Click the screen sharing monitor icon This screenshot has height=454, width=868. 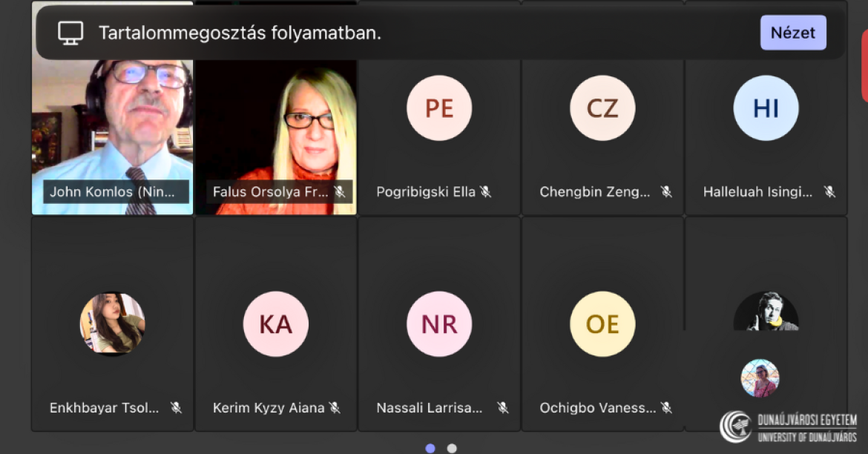coord(70,33)
